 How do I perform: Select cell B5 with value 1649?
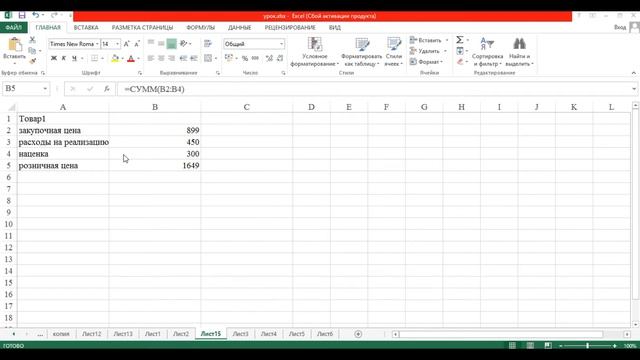pos(155,165)
